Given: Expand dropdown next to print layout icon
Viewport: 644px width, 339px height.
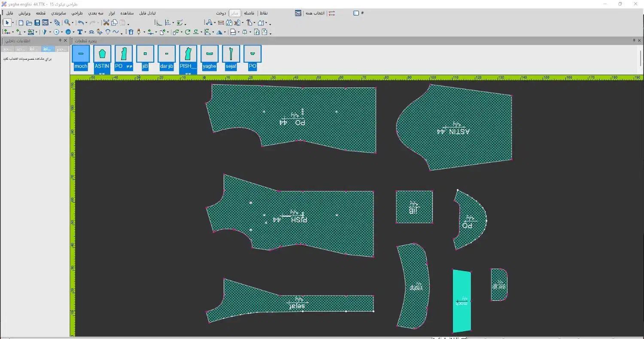Looking at the screenshot, I should click(51, 23).
